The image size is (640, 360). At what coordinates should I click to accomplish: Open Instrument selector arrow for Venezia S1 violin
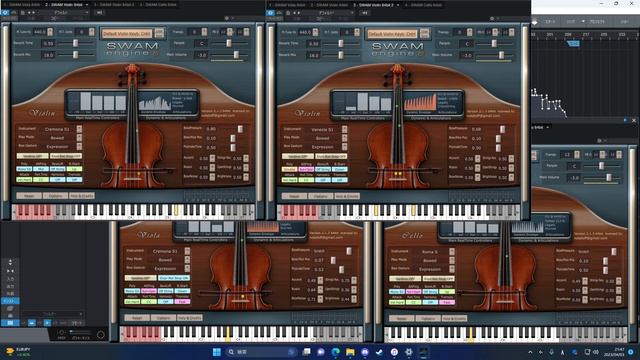click(x=344, y=129)
